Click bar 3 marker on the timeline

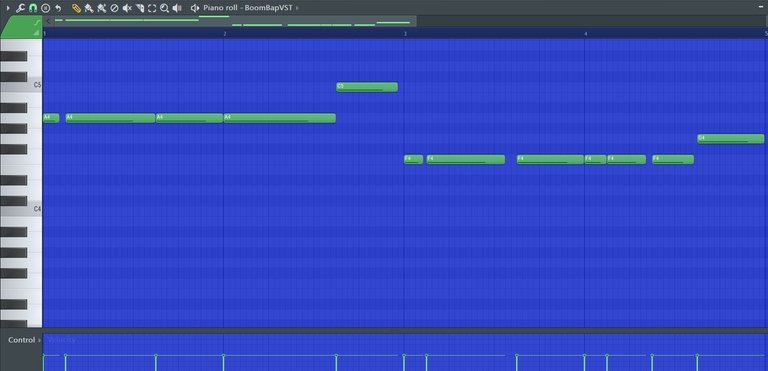(405, 33)
